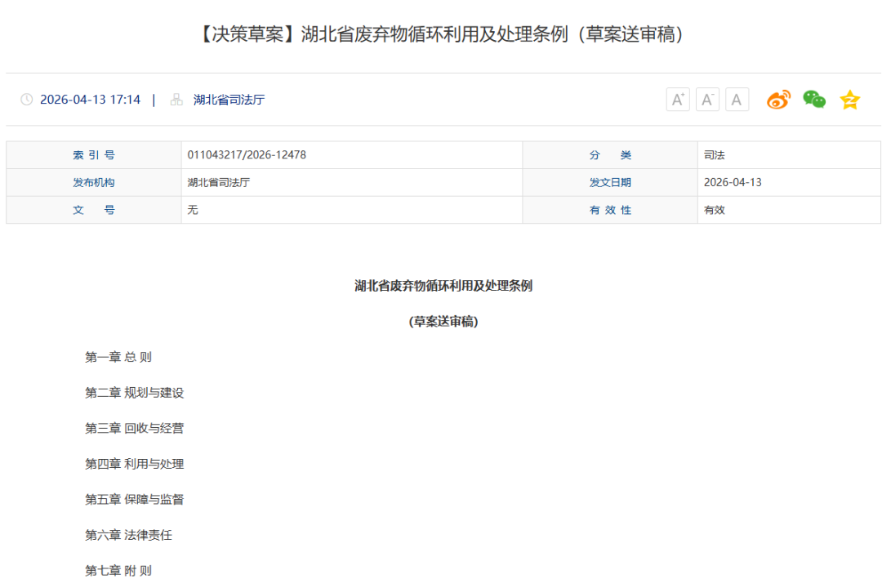
Task: Add the page to favorites star icon
Action: tap(849, 100)
